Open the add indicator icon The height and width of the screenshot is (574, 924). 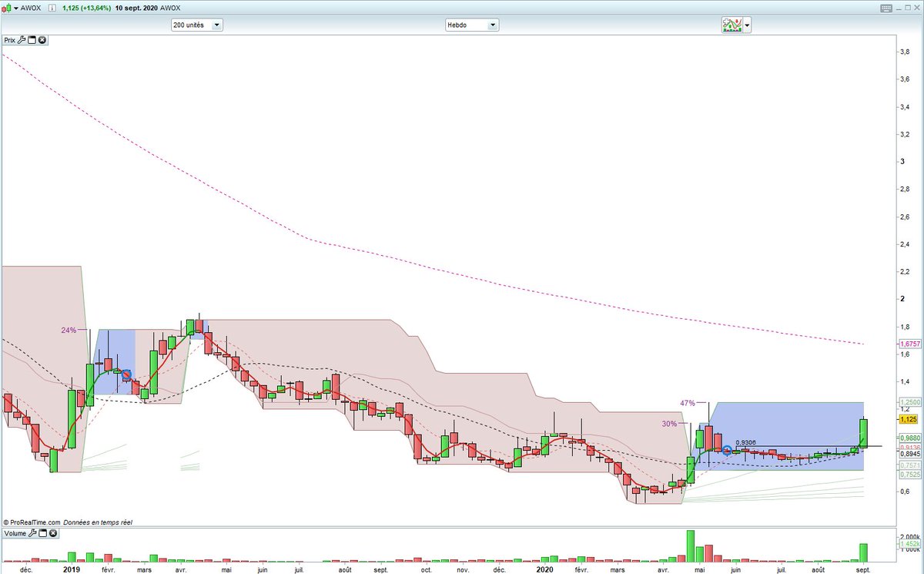click(x=731, y=25)
